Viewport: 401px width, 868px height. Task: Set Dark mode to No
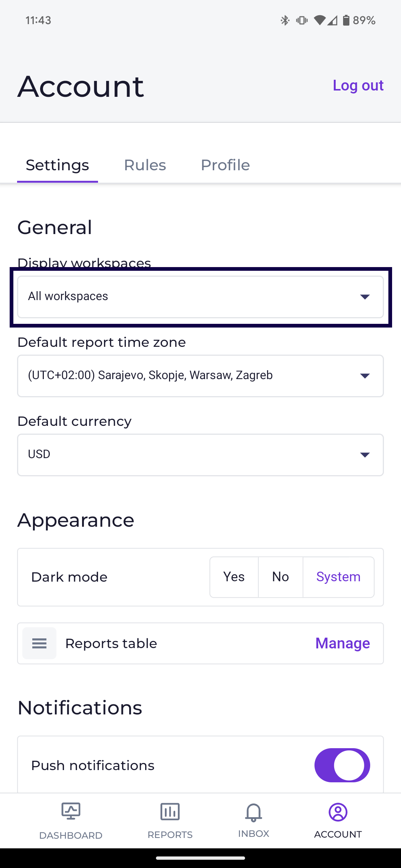[280, 577]
